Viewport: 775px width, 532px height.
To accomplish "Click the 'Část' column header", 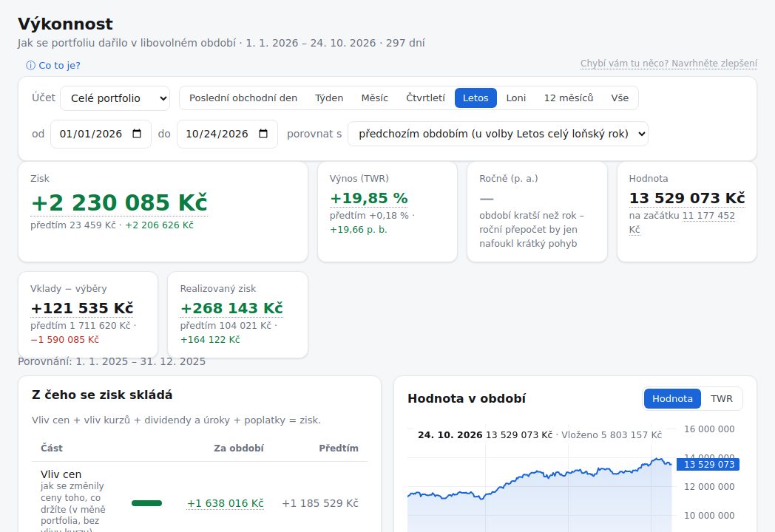I will (x=52, y=448).
